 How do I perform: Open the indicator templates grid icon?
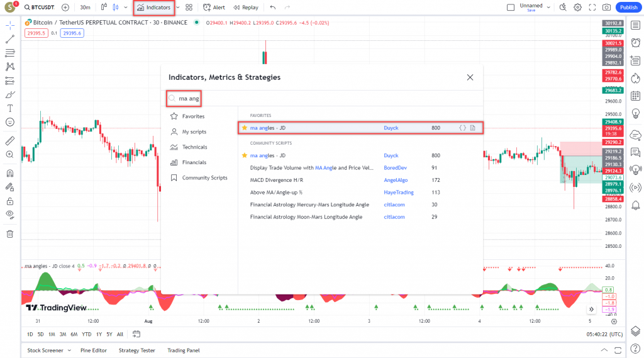(189, 8)
